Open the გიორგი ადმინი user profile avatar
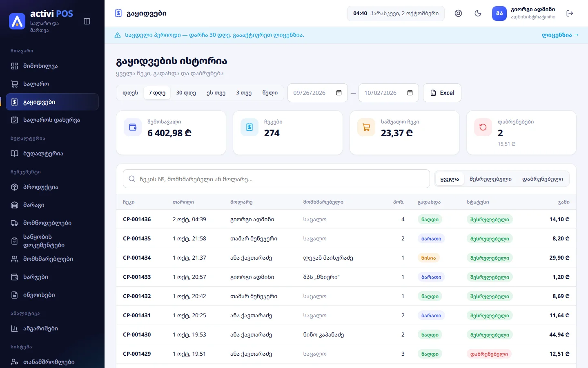 (x=499, y=13)
